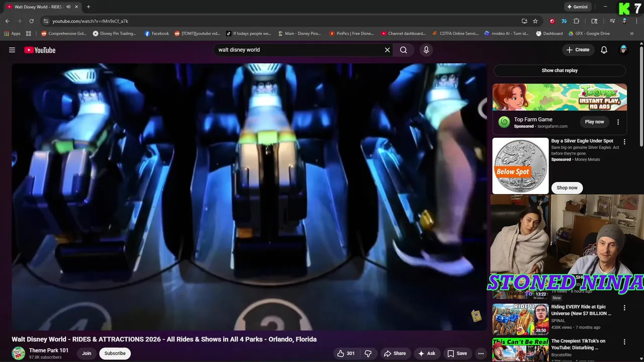The height and width of the screenshot is (362, 644).
Task: Click Play now on Top Farm Game ad
Action: coord(594,122)
